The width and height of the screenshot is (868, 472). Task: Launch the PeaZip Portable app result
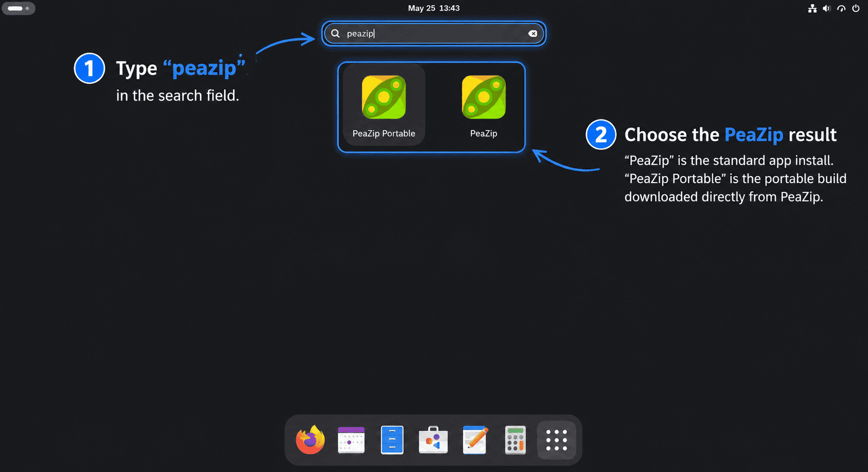(383, 105)
